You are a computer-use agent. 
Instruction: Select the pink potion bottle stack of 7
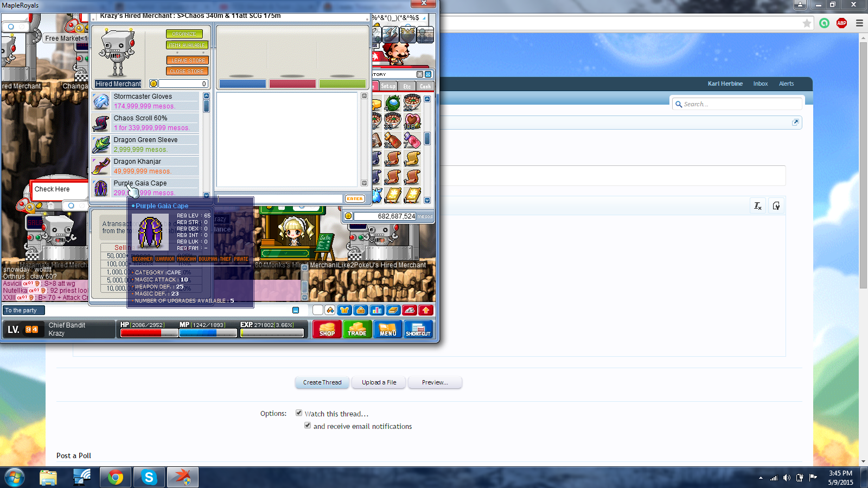[x=412, y=140]
